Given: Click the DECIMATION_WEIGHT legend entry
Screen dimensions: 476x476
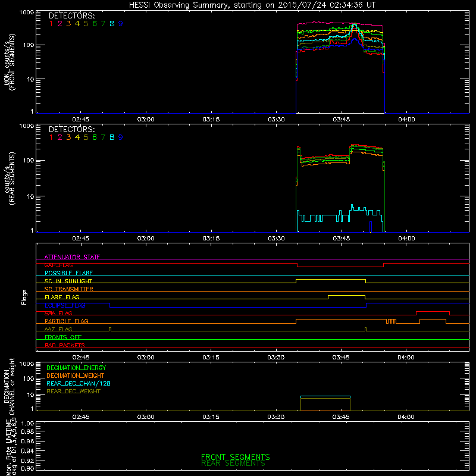Looking at the screenshot, I should point(76,376).
